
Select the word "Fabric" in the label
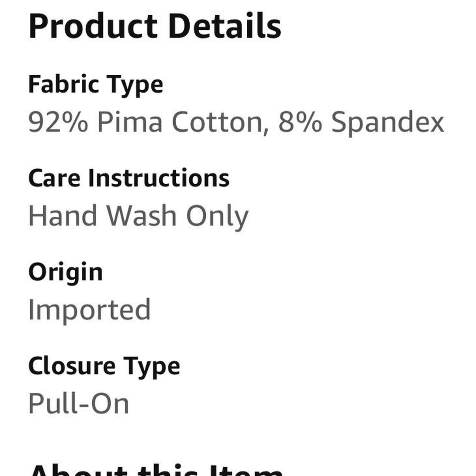coord(63,84)
